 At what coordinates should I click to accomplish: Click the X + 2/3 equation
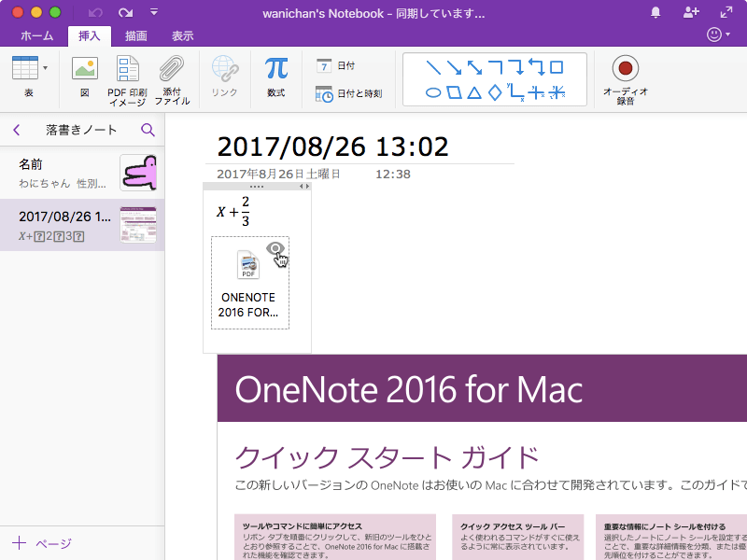point(233,212)
